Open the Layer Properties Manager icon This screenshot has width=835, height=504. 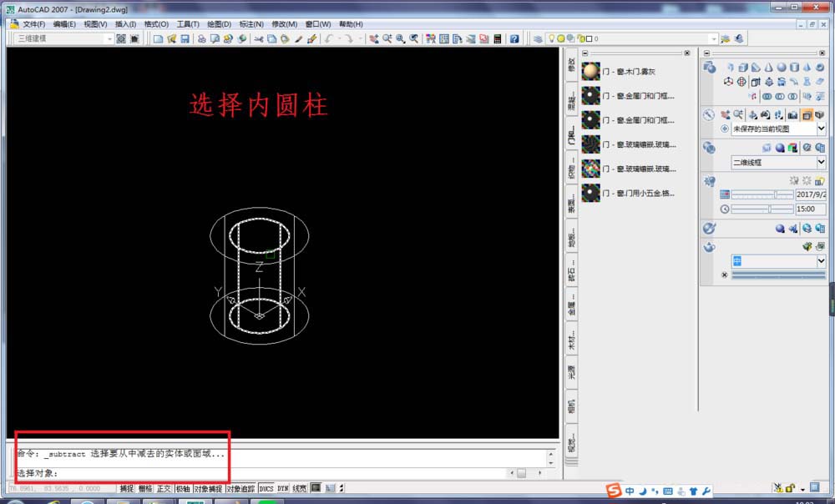point(538,39)
